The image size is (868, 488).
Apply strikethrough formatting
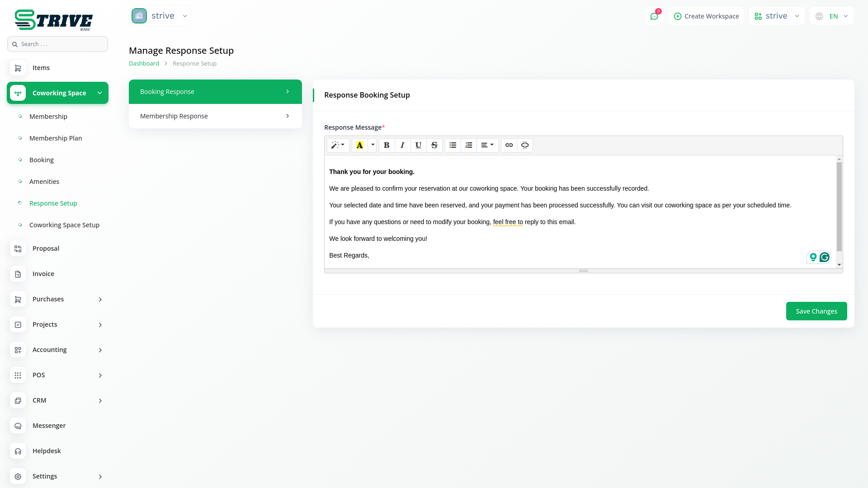(434, 145)
